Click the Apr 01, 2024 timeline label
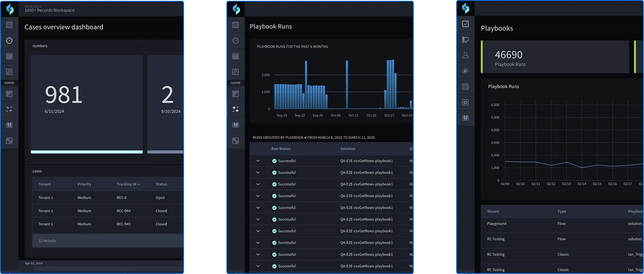This screenshot has width=644, height=274. click(34, 263)
